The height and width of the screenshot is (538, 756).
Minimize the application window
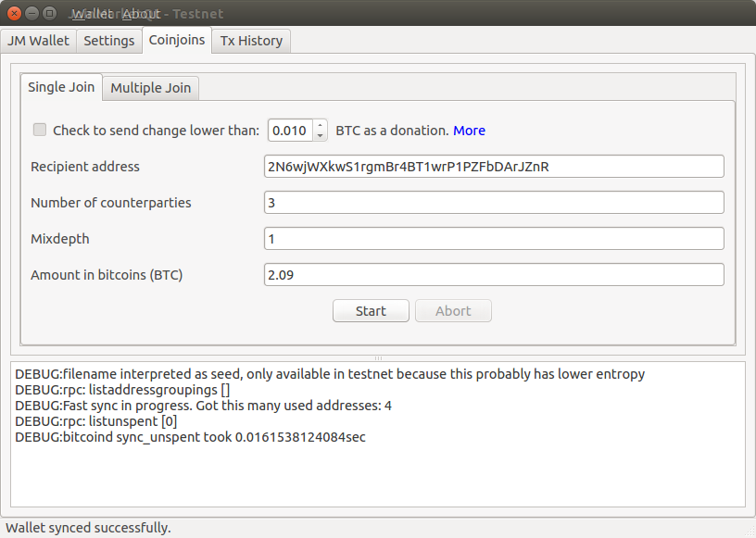[31, 14]
